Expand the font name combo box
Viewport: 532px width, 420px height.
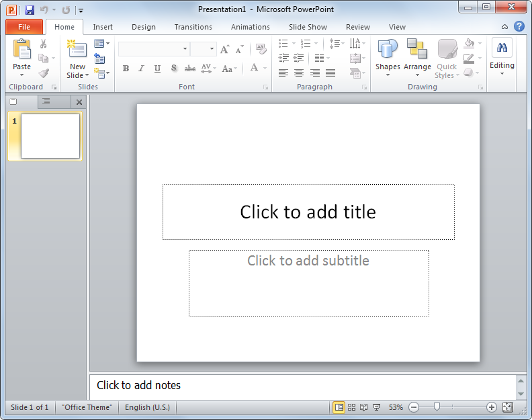click(185, 49)
